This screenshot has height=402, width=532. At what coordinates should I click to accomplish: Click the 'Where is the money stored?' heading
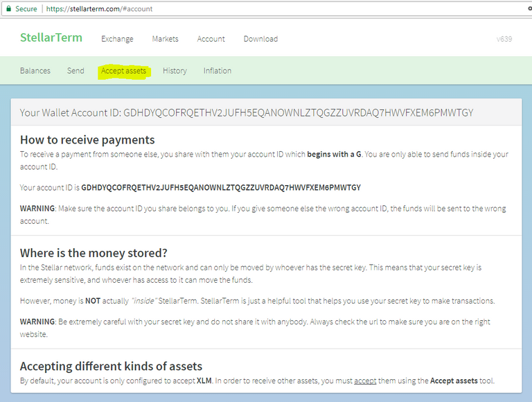coord(94,253)
